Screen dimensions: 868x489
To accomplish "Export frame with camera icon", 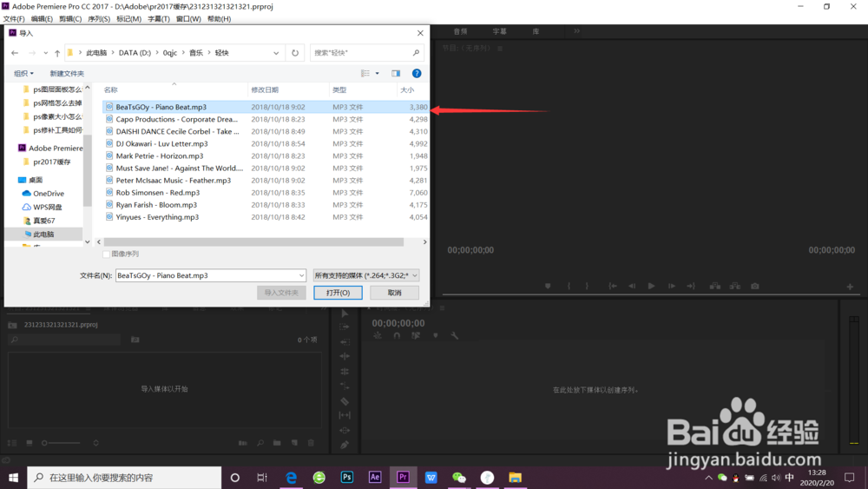I will coord(755,286).
